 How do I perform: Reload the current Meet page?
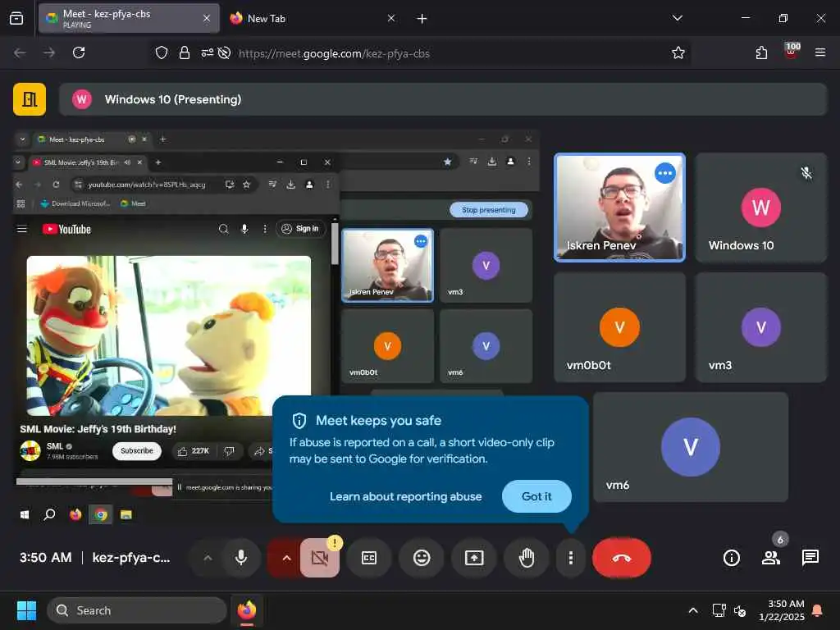point(79,52)
